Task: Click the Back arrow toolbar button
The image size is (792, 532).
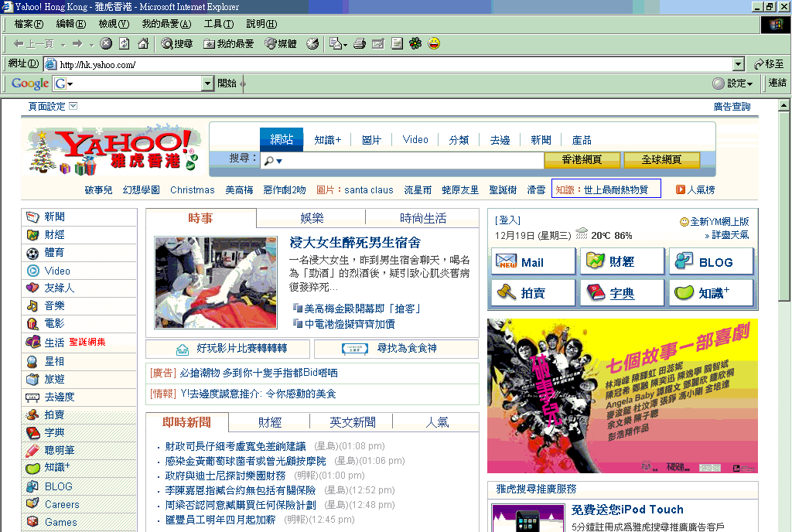Action: pyautogui.click(x=33, y=44)
